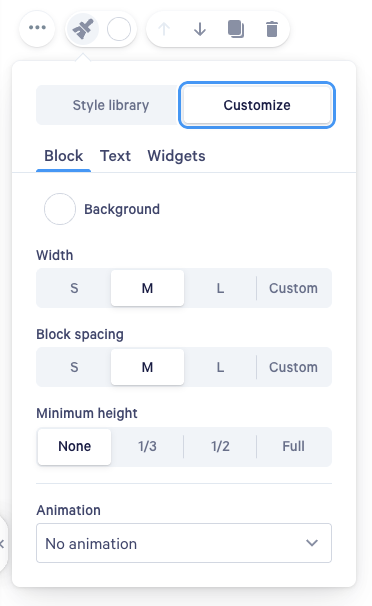Image resolution: width=372 pixels, height=606 pixels.
Task: Open the three-dots more options menu
Action: (x=37, y=29)
